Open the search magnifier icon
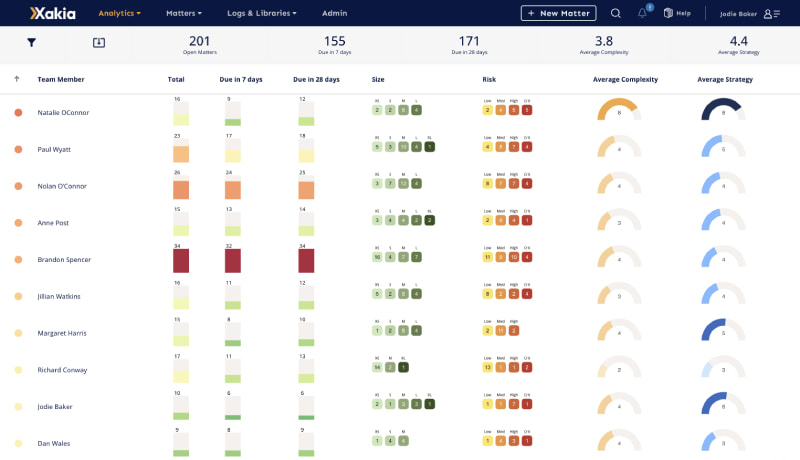Screen dimensions: 800x460 [615, 13]
